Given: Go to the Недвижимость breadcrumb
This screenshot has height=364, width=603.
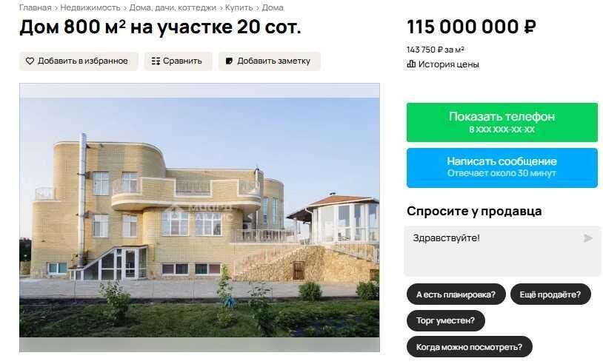Looking at the screenshot, I should click(x=90, y=7).
